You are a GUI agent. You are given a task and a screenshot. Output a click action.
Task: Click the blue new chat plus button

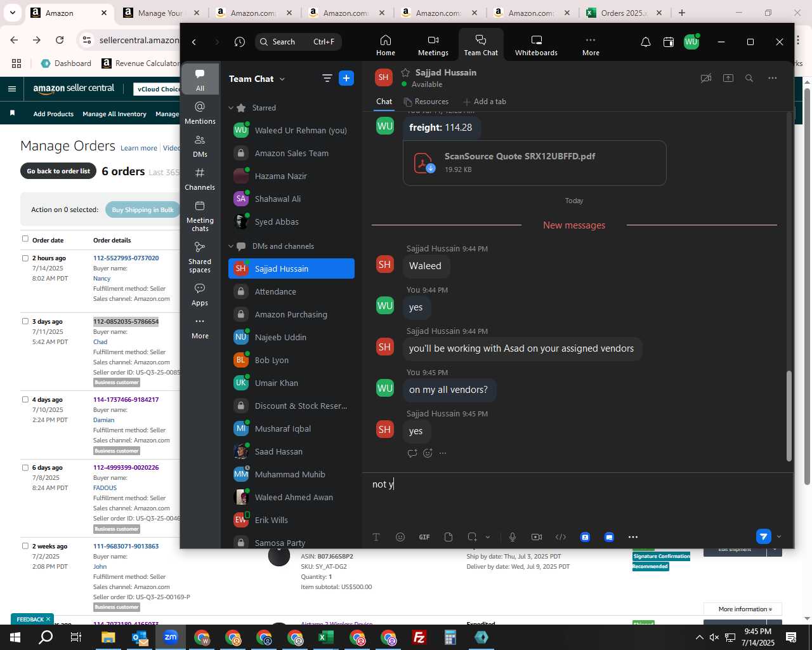[x=346, y=78]
